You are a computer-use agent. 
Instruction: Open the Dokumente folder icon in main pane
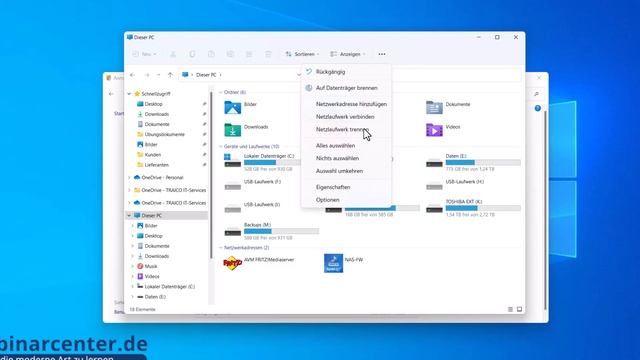point(434,107)
